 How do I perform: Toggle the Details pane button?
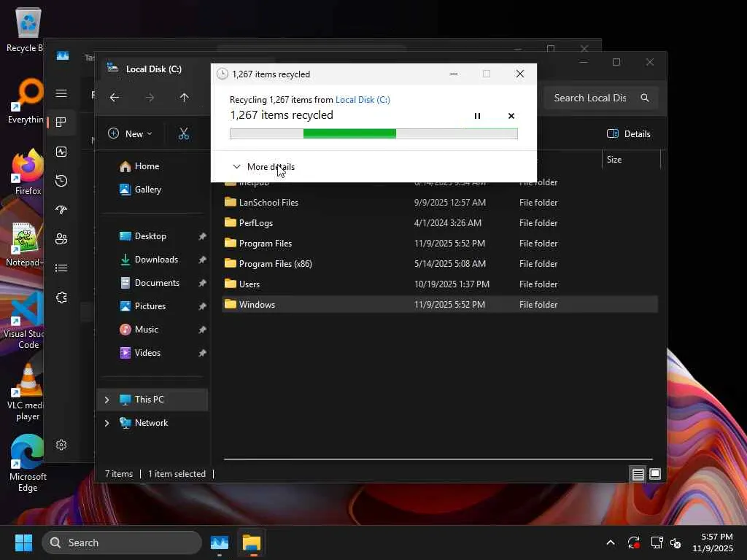628,134
